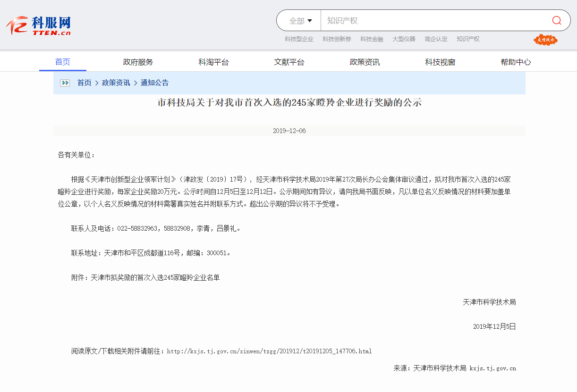This screenshot has height=392, width=577.
Task: Open the 全部 search category dropdown
Action: [x=300, y=21]
